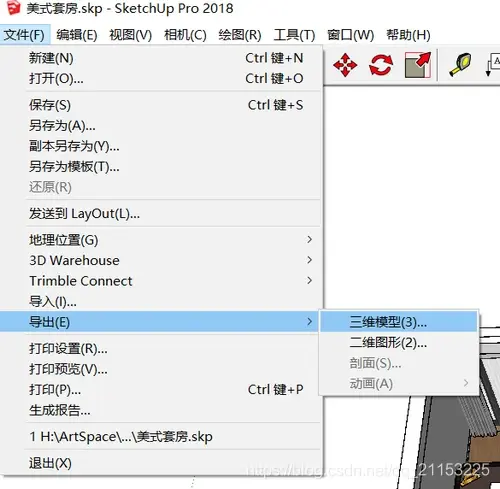Screen dimensions: 500x489
Task: Expand the 3D Warehouse submenu
Action: click(161, 260)
